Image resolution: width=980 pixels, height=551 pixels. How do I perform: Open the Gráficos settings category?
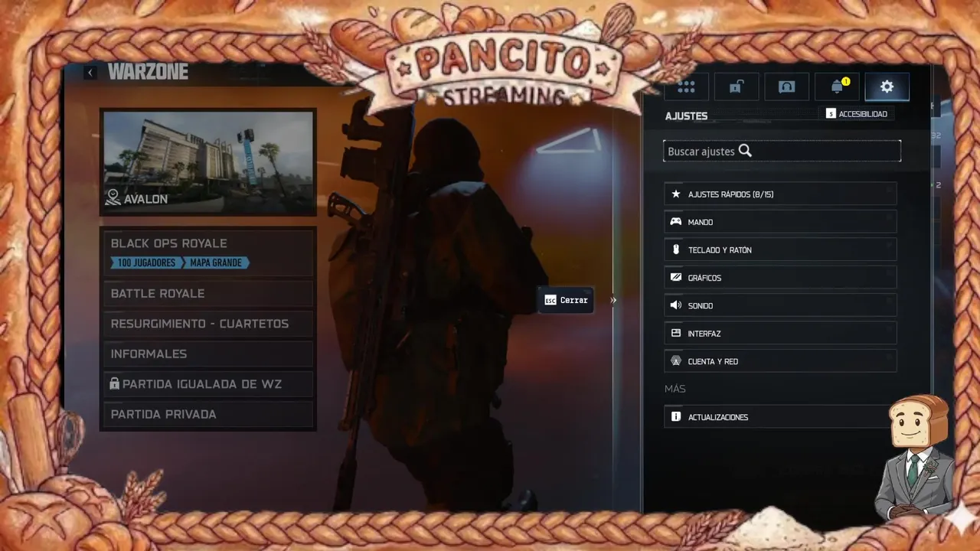780,277
